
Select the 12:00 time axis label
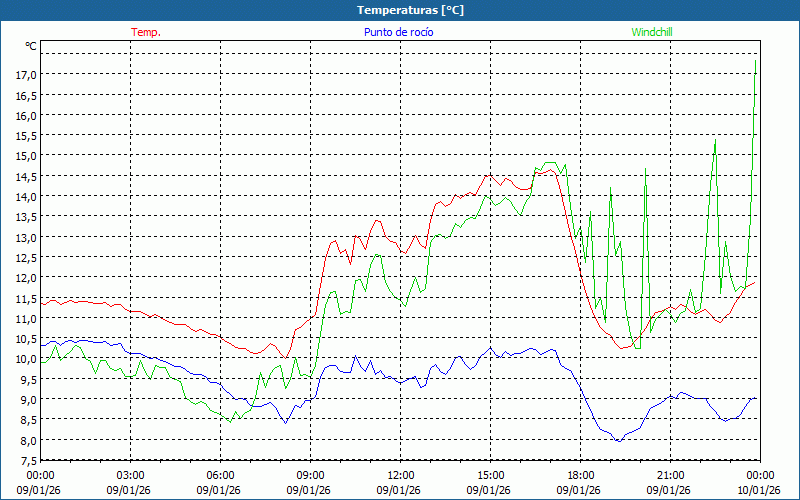tap(400, 475)
